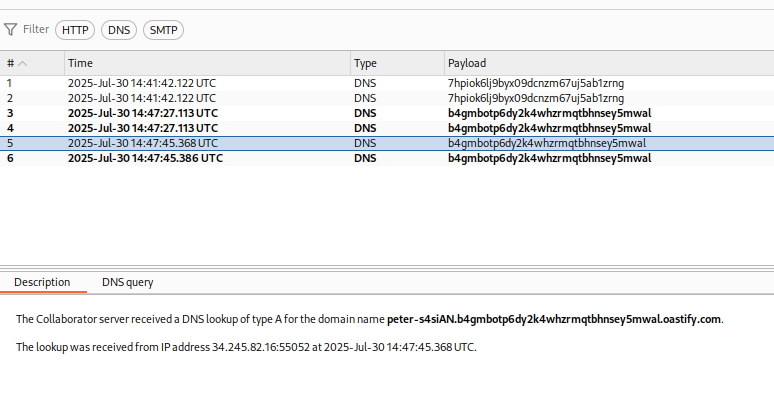
Task: Sort interactions by the Time column
Action: [x=80, y=63]
